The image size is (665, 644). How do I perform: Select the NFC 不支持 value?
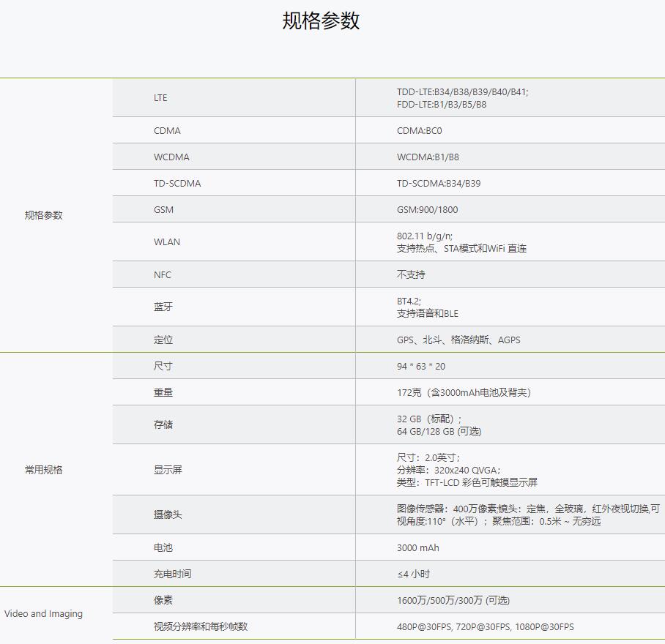point(411,275)
